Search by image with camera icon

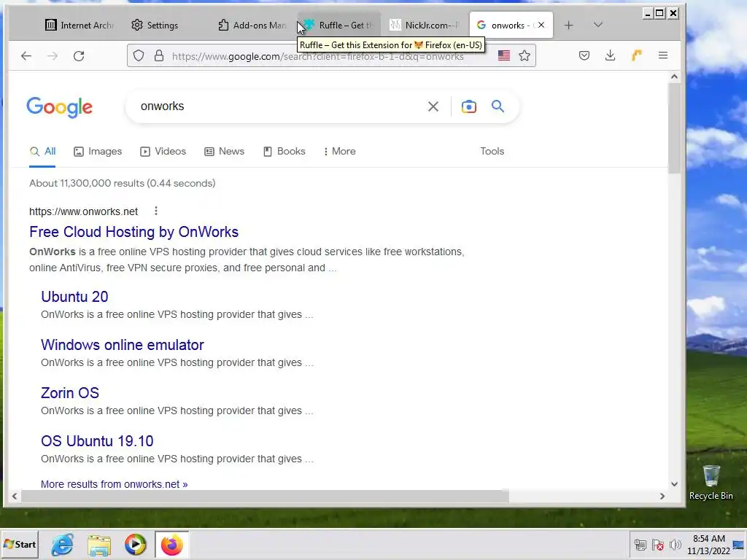click(x=469, y=106)
